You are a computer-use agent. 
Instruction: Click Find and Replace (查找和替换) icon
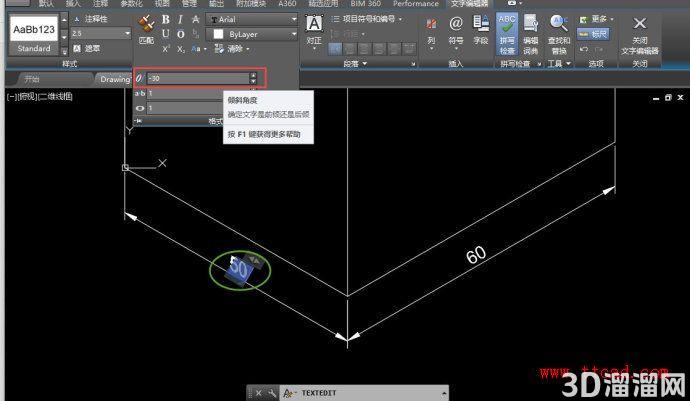559,34
